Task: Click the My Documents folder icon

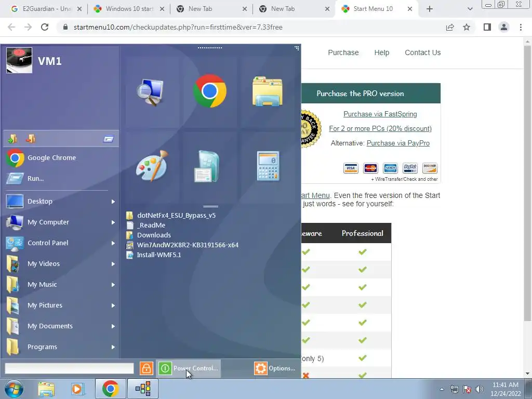Action: (13, 326)
